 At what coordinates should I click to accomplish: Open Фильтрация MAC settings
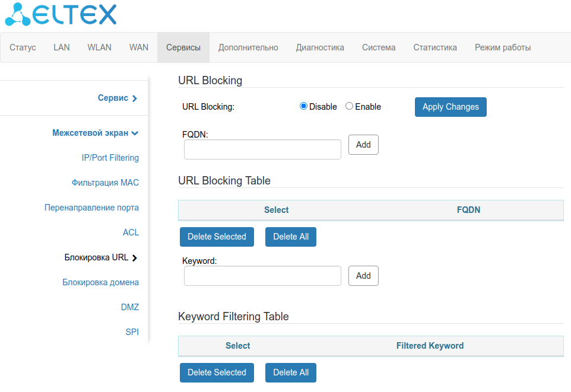[105, 183]
